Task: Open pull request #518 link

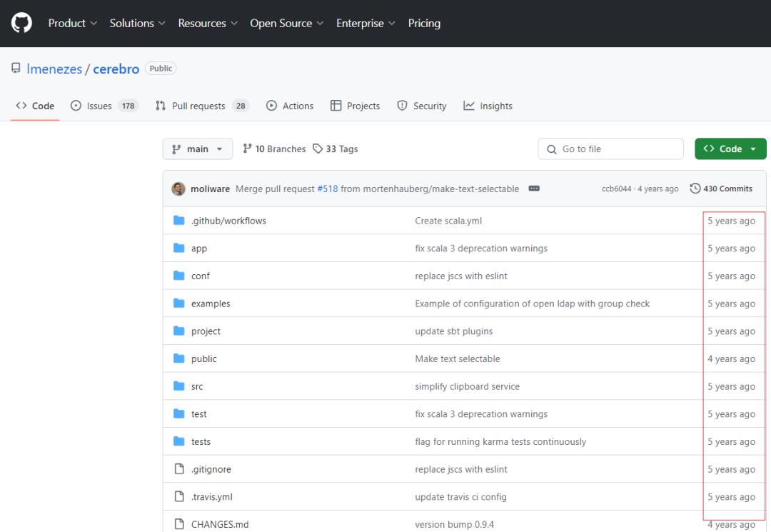Action: (328, 189)
